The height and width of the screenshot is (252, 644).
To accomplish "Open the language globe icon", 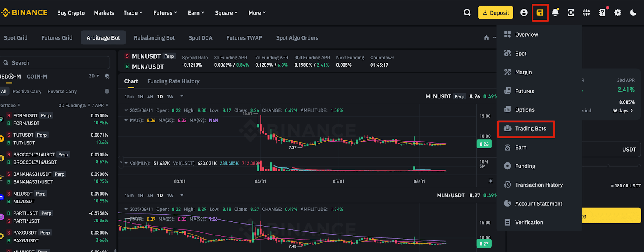I will tap(586, 12).
